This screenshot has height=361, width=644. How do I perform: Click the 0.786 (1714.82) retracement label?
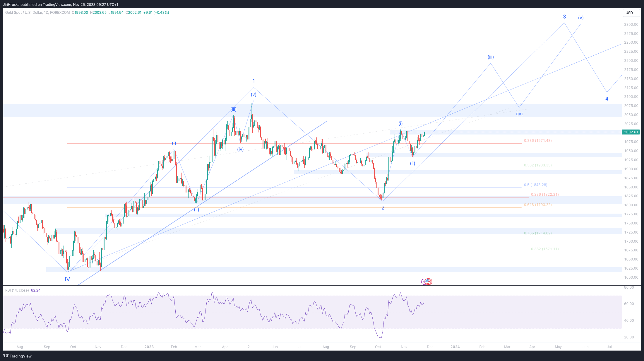coord(538,233)
